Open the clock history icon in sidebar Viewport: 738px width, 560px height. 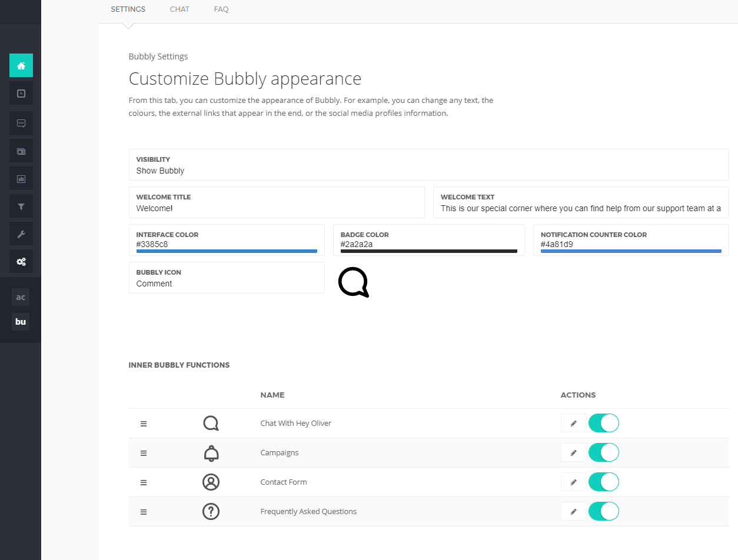click(21, 94)
